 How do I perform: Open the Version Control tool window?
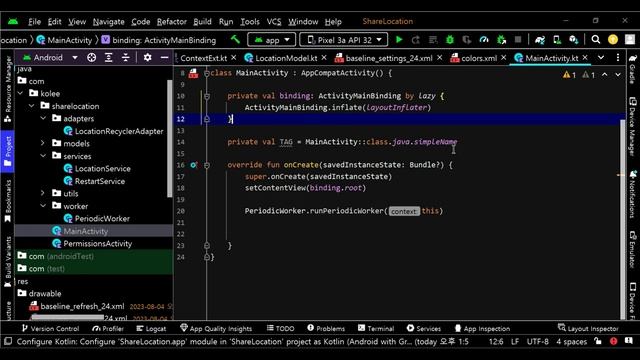pos(50,328)
